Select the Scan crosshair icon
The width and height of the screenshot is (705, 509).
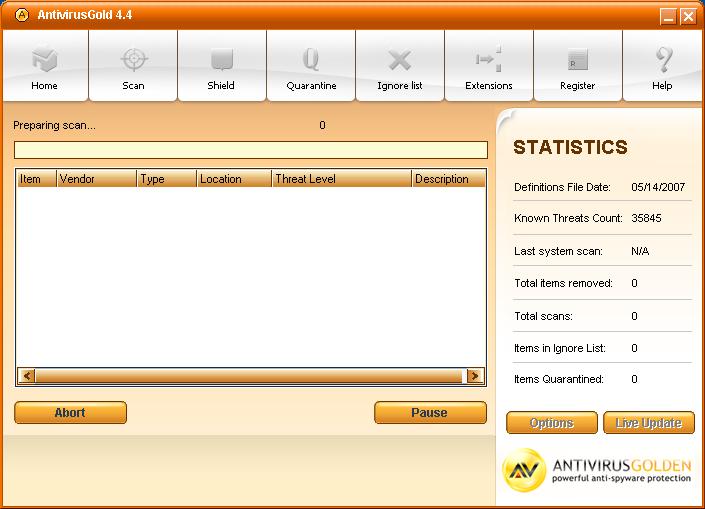(133, 62)
